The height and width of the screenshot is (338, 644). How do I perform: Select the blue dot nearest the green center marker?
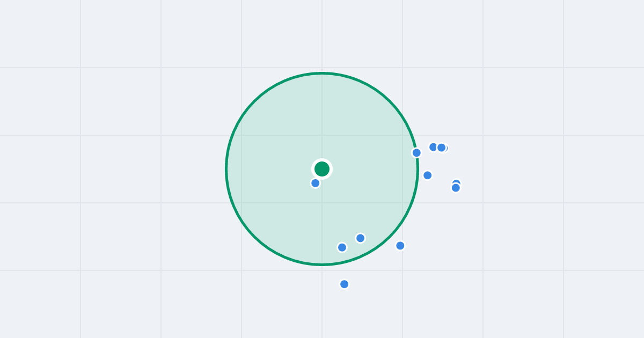tap(316, 183)
